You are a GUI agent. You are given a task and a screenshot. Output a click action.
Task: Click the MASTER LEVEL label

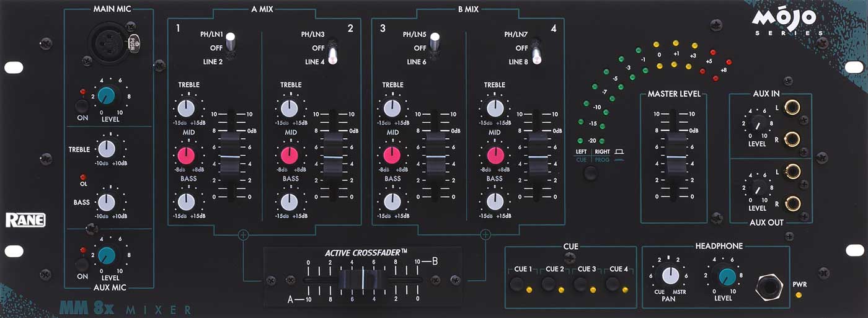click(x=674, y=94)
